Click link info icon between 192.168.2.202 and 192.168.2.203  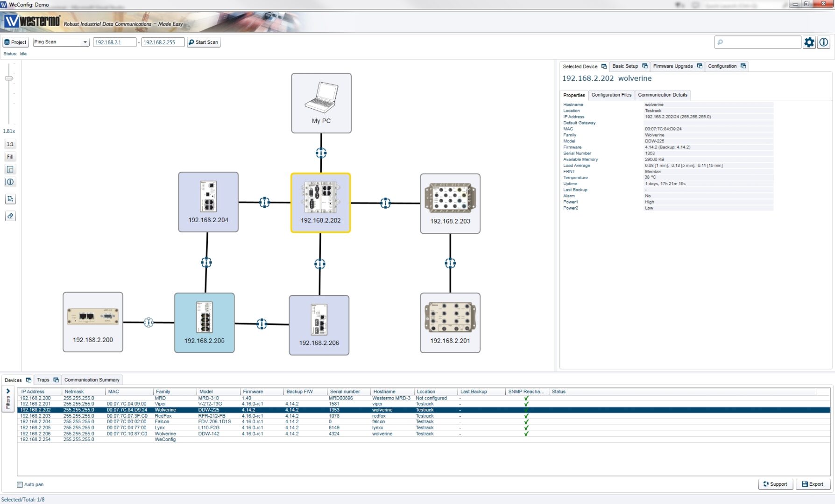pyautogui.click(x=385, y=203)
